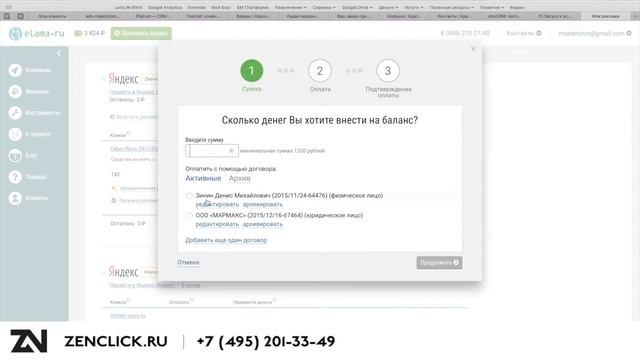Switch to Мои рекламн browser tab

point(606,16)
